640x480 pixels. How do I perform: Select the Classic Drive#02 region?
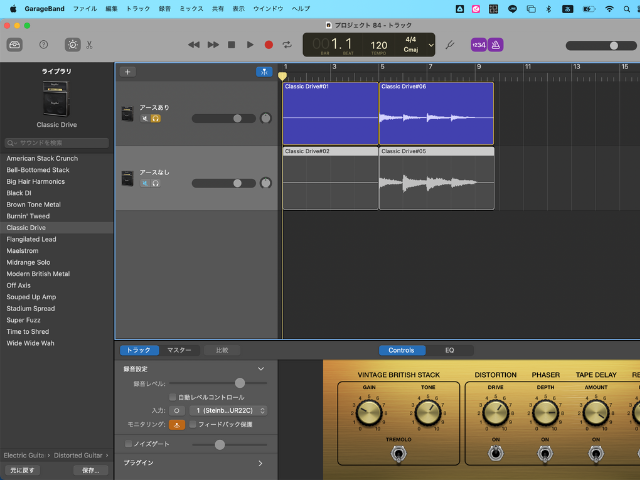click(331, 178)
